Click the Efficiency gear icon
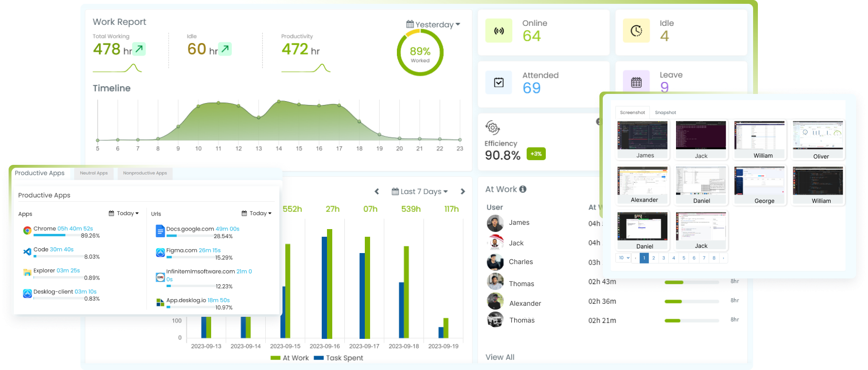The image size is (868, 370). (493, 127)
